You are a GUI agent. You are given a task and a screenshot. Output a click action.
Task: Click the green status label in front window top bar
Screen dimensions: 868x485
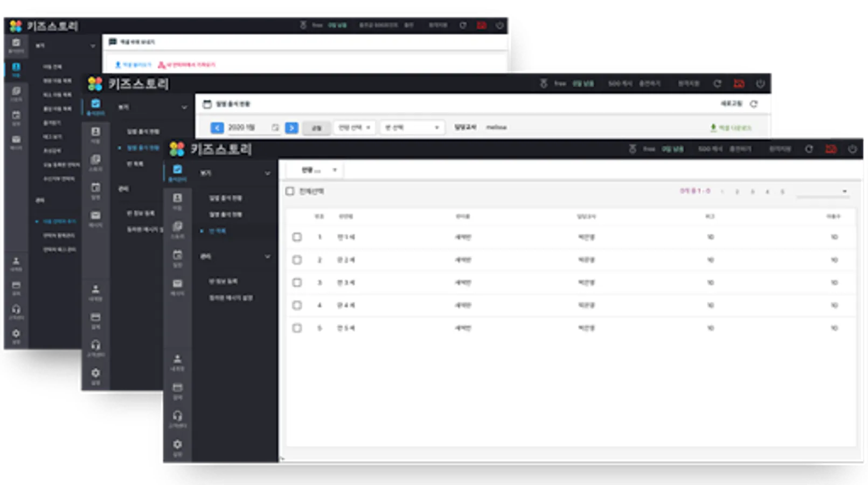click(672, 149)
